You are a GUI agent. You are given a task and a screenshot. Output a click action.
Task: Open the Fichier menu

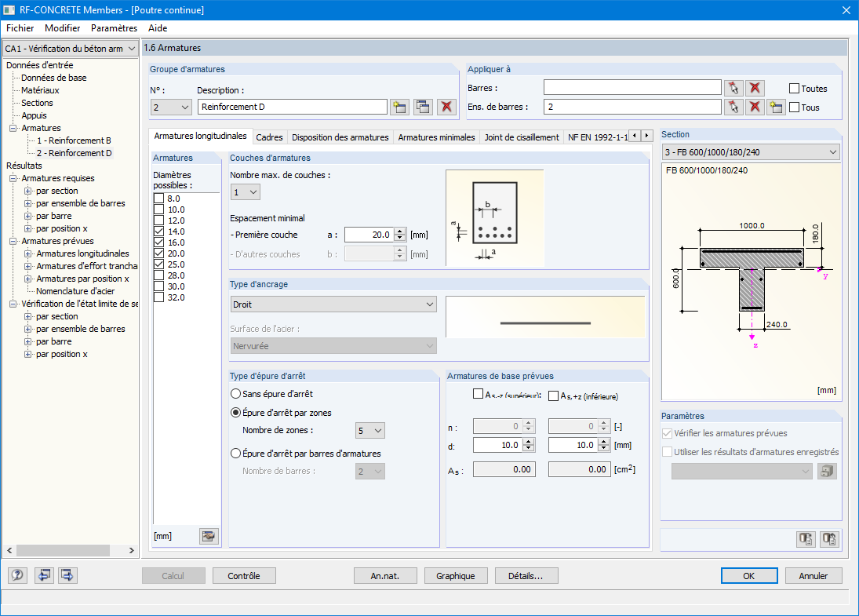(x=20, y=28)
